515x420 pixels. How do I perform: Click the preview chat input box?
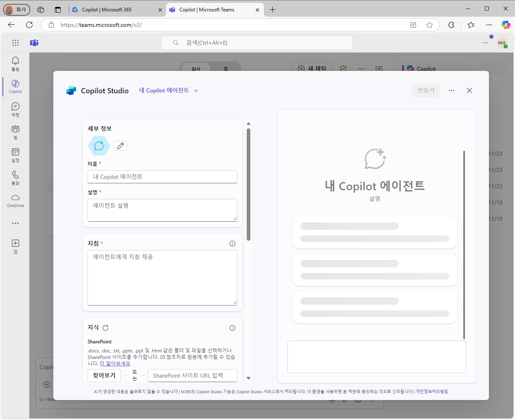pyautogui.click(x=377, y=357)
